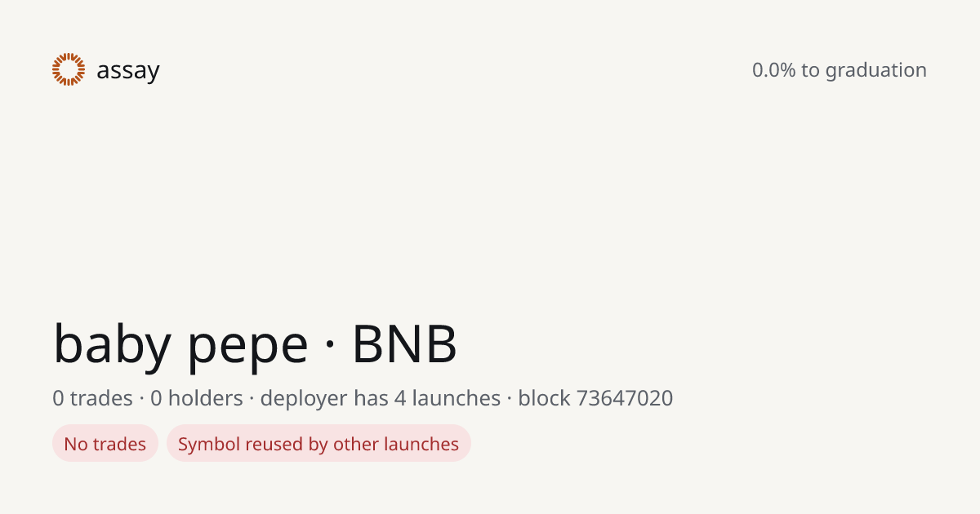Screen dimensions: 980x514
Task: Select the No trades warning badge
Action: (x=105, y=444)
